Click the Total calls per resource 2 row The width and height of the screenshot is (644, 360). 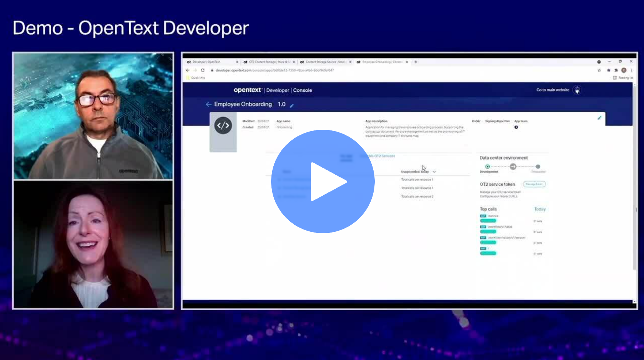point(417,196)
